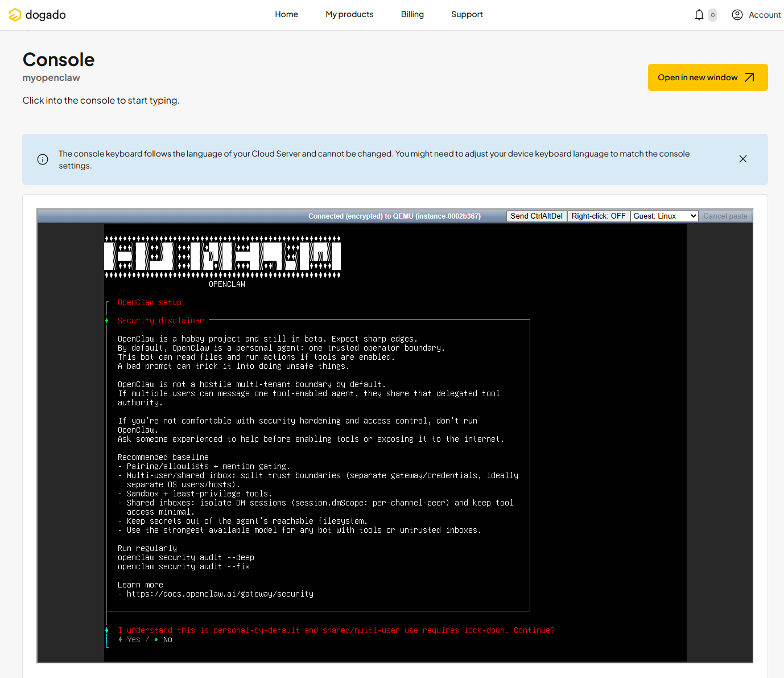Click the dogado logo
The width and height of the screenshot is (784, 678).
[38, 15]
